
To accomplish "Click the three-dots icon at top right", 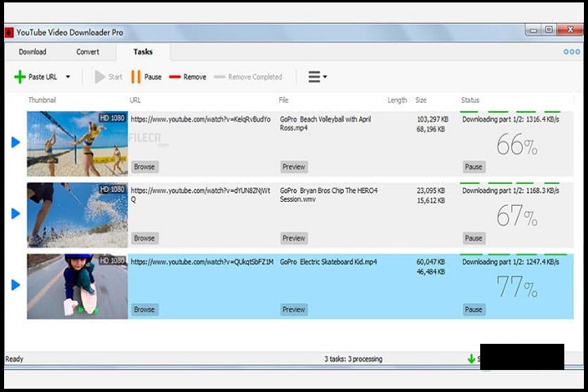I will point(572,51).
